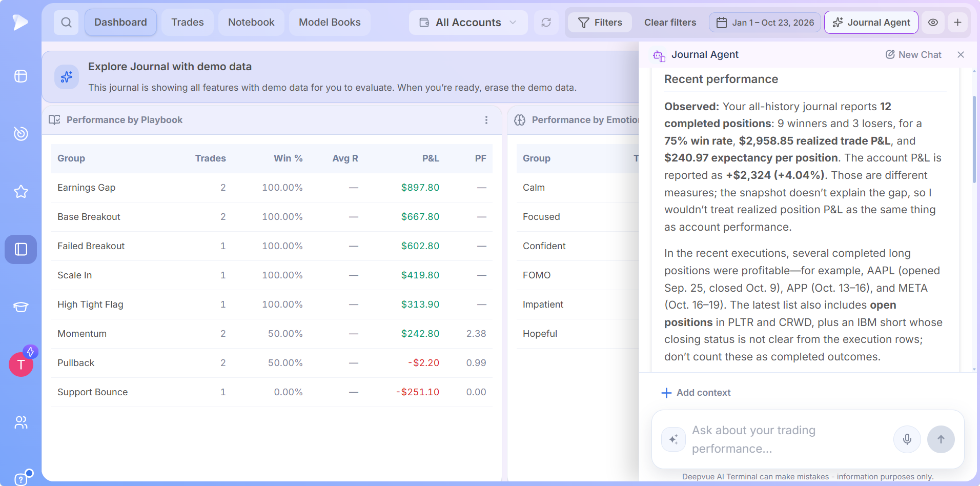980x486 pixels.
Task: Open the graduation cap learning icon
Action: point(21,307)
